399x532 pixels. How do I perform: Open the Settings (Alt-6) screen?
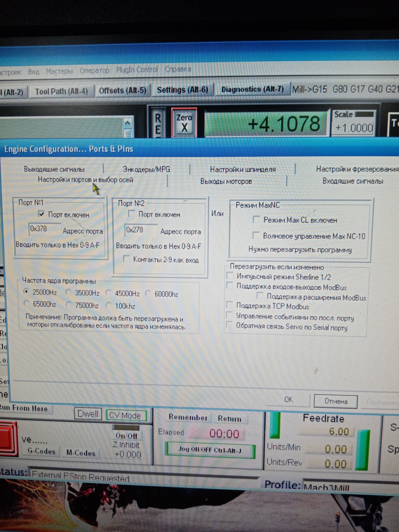tap(182, 90)
